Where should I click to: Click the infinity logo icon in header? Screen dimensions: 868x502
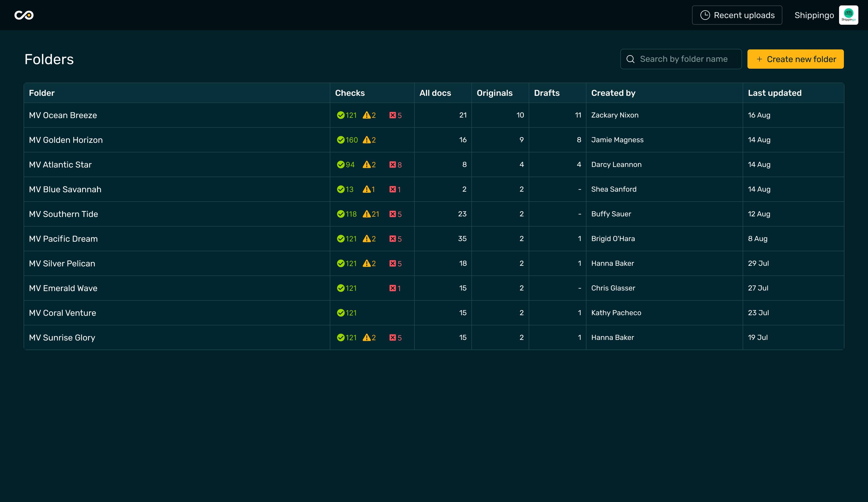click(24, 15)
